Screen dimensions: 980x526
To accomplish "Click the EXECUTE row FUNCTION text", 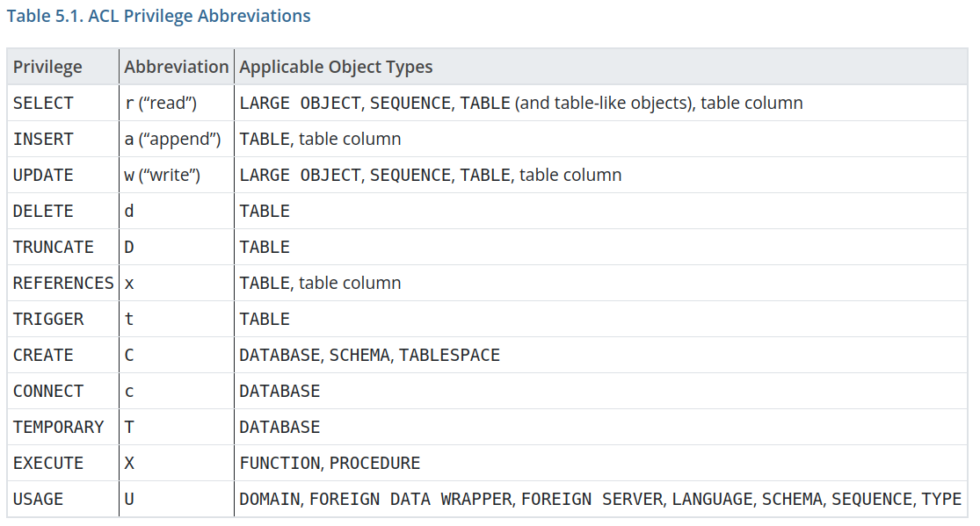I will pos(270,463).
